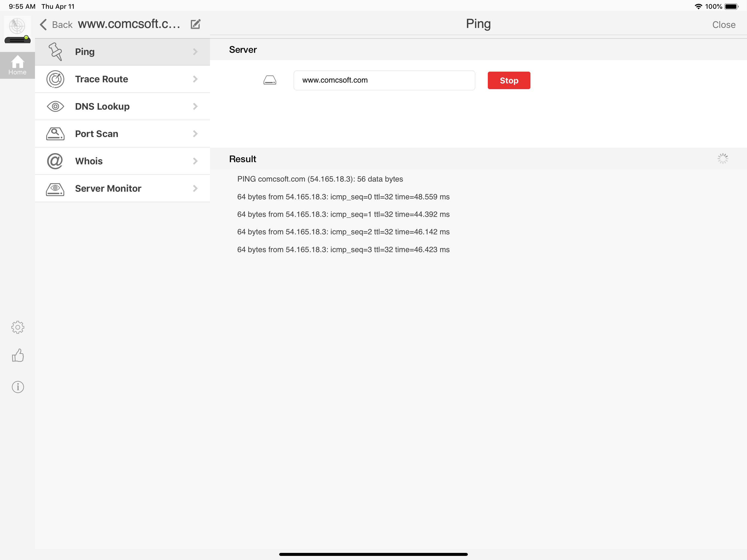The width and height of the screenshot is (747, 560).
Task: Click the Whois @ symbol icon
Action: 55,161
